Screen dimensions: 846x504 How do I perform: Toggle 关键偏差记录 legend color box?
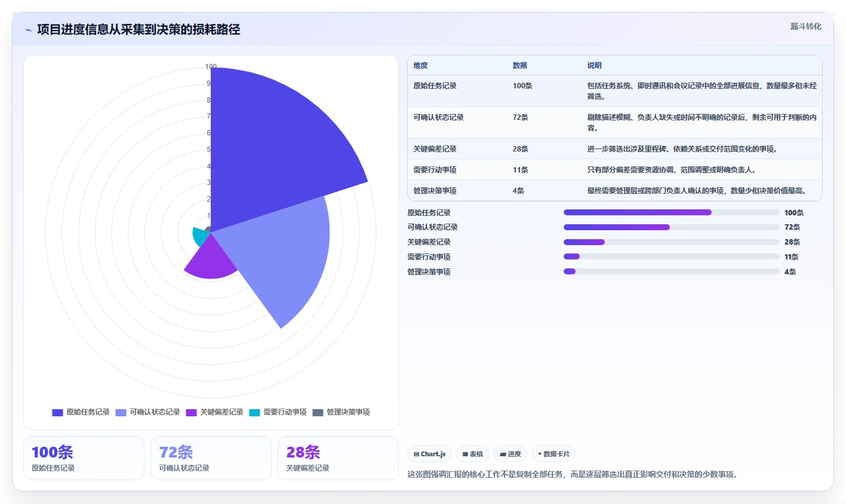point(191,412)
